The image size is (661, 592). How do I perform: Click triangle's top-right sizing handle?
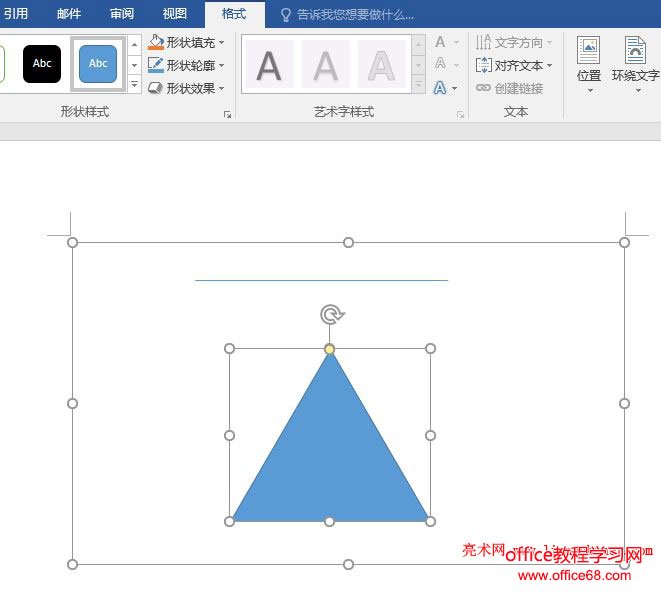(430, 348)
